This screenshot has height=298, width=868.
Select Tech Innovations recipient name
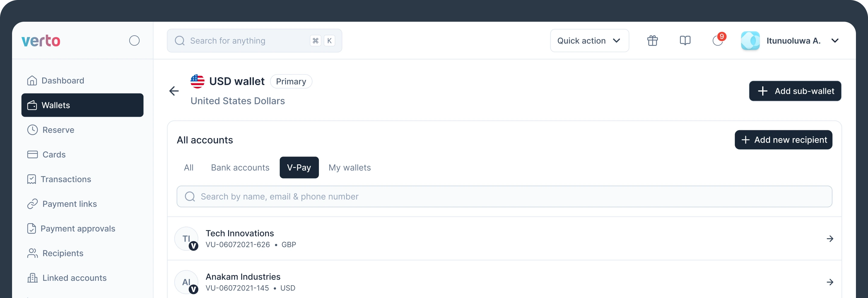(240, 233)
